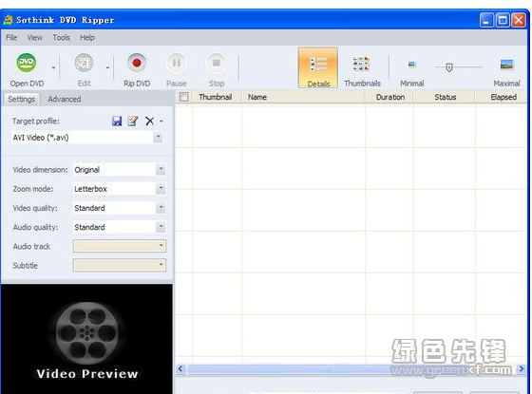The image size is (532, 394).
Task: Expand the Open DVD arrow menu
Action: tap(53, 67)
